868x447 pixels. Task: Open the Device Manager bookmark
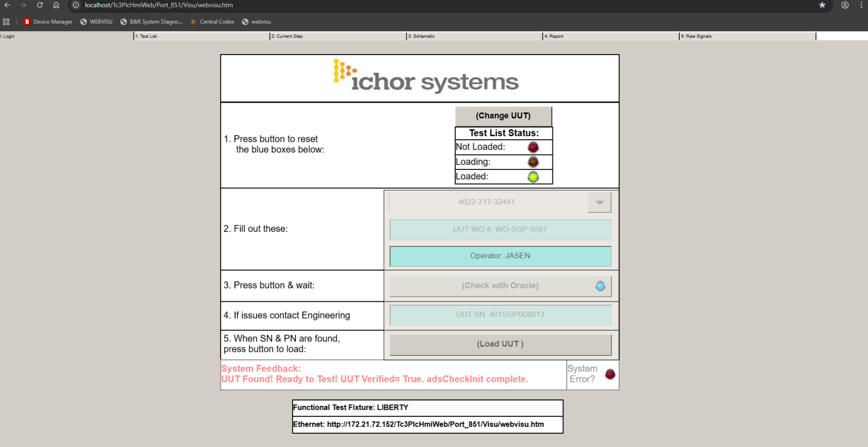48,22
